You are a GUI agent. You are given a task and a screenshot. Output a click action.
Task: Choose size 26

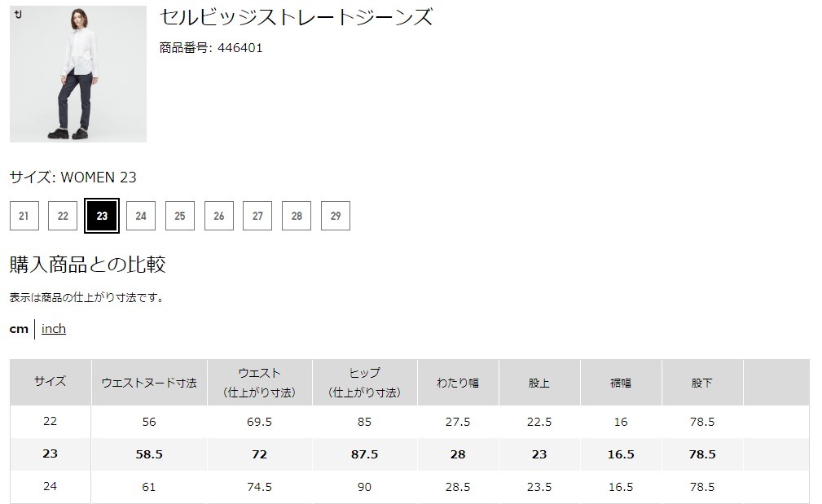click(219, 216)
